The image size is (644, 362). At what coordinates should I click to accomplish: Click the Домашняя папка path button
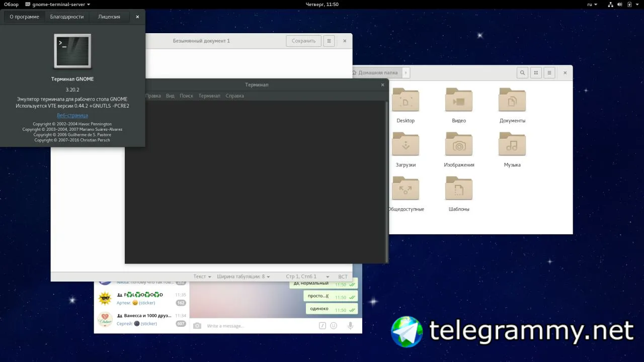tap(377, 73)
